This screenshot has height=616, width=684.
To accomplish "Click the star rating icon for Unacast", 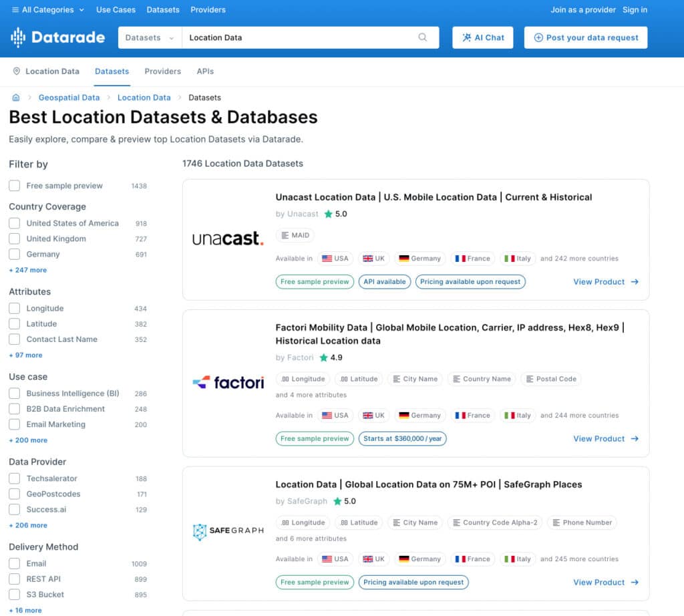I will click(328, 214).
